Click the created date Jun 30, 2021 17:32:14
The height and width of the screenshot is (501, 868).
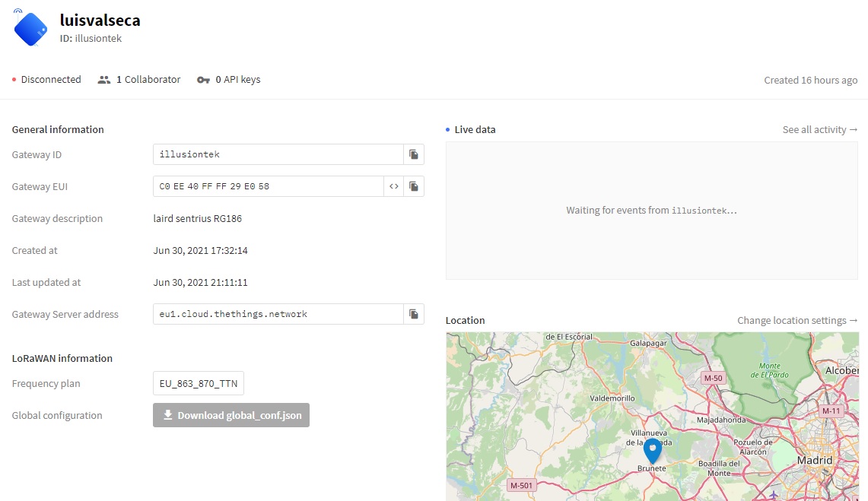(200, 251)
